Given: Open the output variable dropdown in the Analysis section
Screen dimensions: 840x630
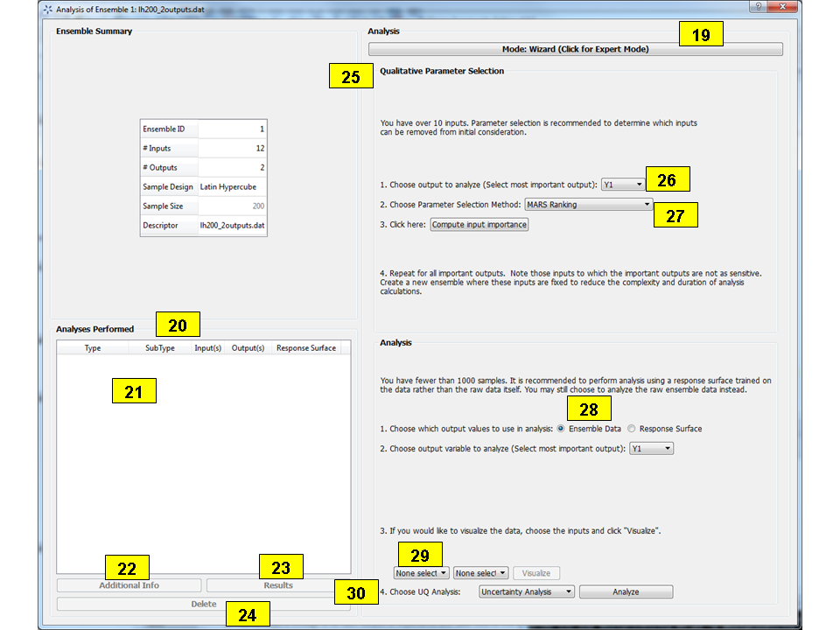Looking at the screenshot, I should point(651,448).
